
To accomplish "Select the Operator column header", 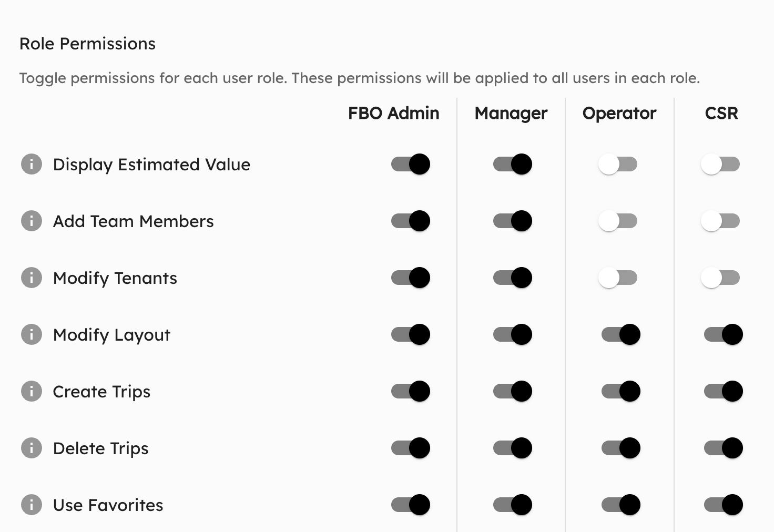I will tap(619, 113).
